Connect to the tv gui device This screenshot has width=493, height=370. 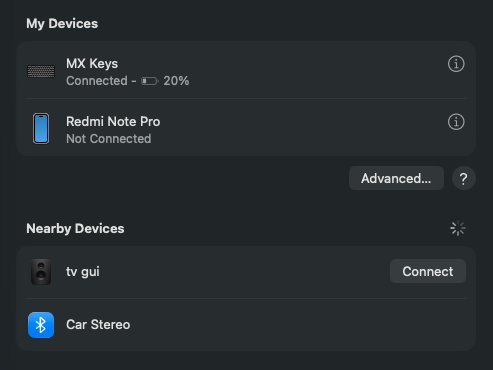coord(428,271)
